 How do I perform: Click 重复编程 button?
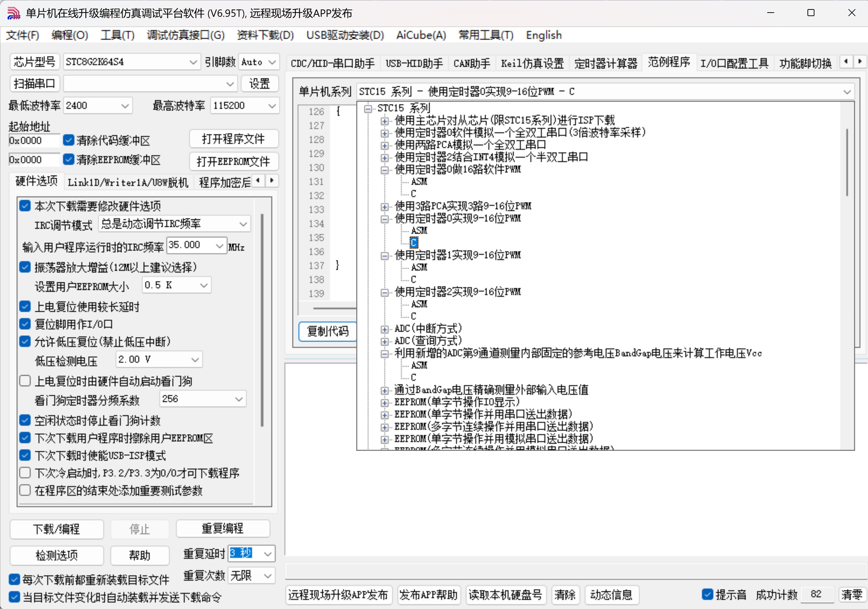pos(223,528)
